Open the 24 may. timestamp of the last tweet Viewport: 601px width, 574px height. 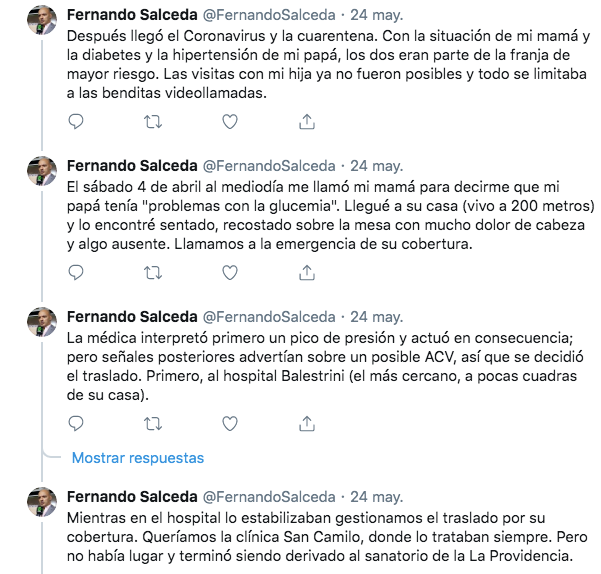[x=378, y=496]
